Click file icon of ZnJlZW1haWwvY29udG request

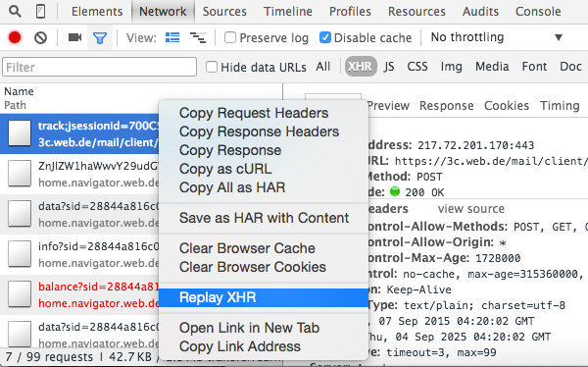(x=20, y=173)
